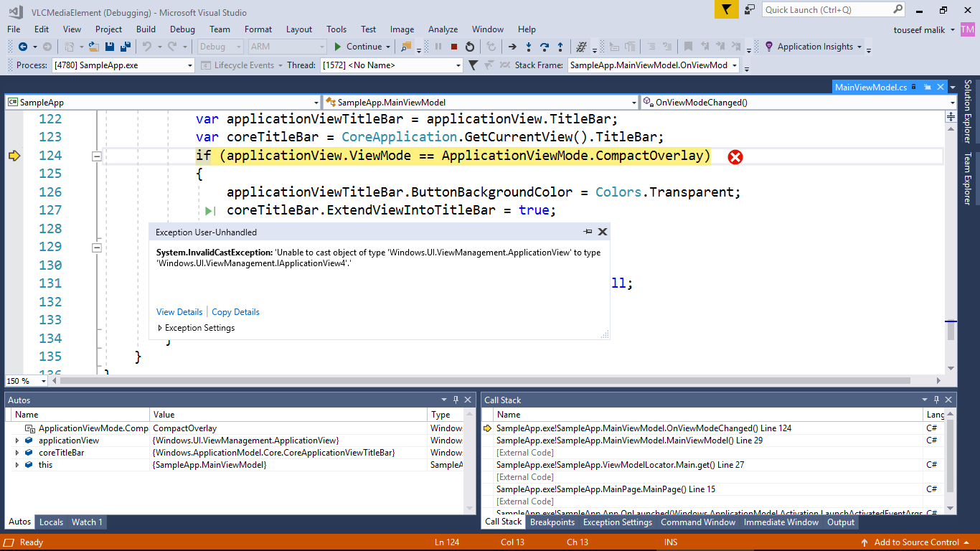This screenshot has height=551, width=980.
Task: Click the Step Over icon
Action: tap(545, 47)
